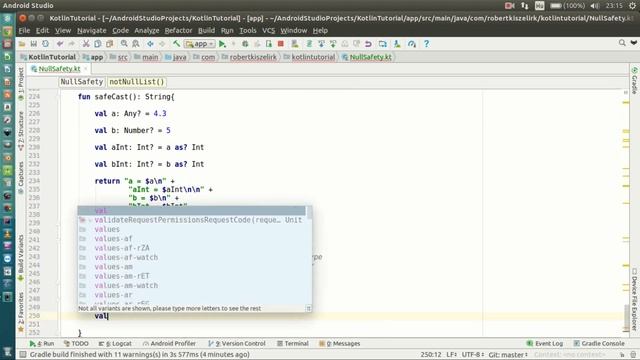Viewport: 640px width, 360px height.
Task: Click robertkiszelirk breadcrumb folder
Action: 249,57
